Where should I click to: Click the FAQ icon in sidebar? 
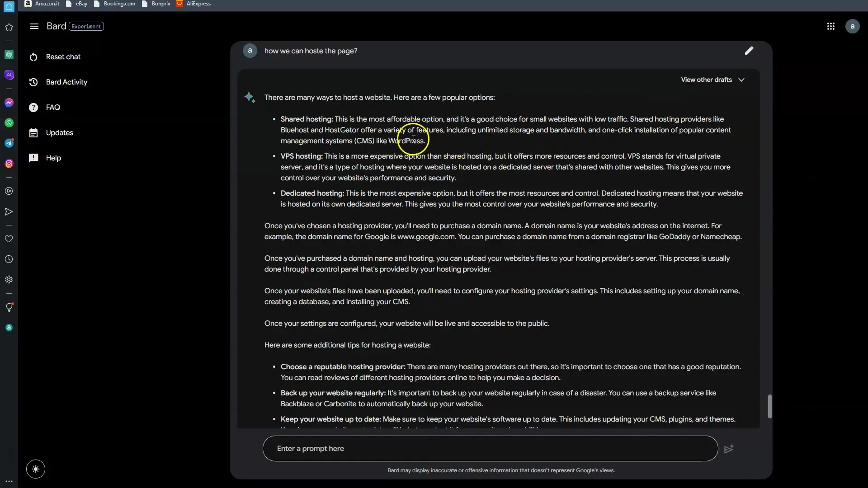pyautogui.click(x=33, y=107)
